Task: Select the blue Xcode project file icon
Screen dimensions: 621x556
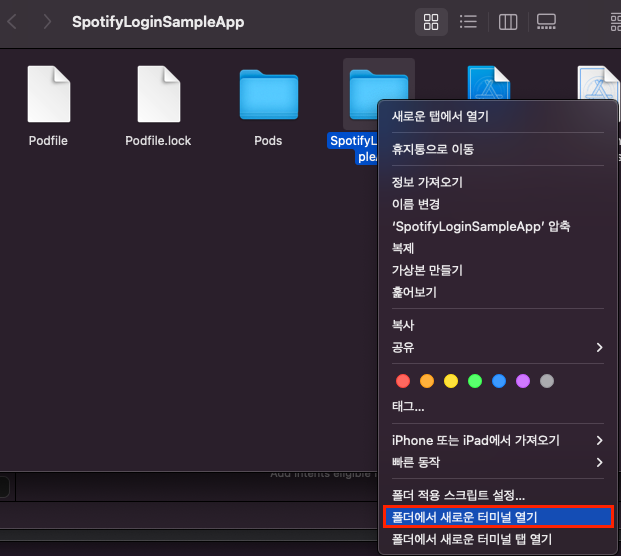Action: pos(489,83)
